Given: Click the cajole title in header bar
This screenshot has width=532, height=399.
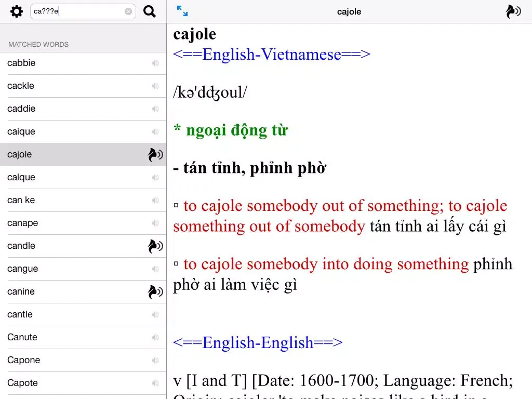Looking at the screenshot, I should pos(349,12).
